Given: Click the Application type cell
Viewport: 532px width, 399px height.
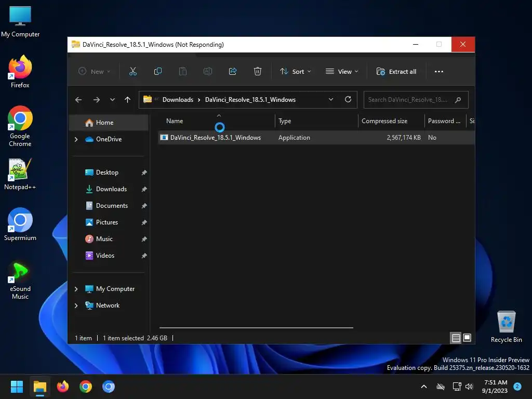Looking at the screenshot, I should click(x=294, y=137).
